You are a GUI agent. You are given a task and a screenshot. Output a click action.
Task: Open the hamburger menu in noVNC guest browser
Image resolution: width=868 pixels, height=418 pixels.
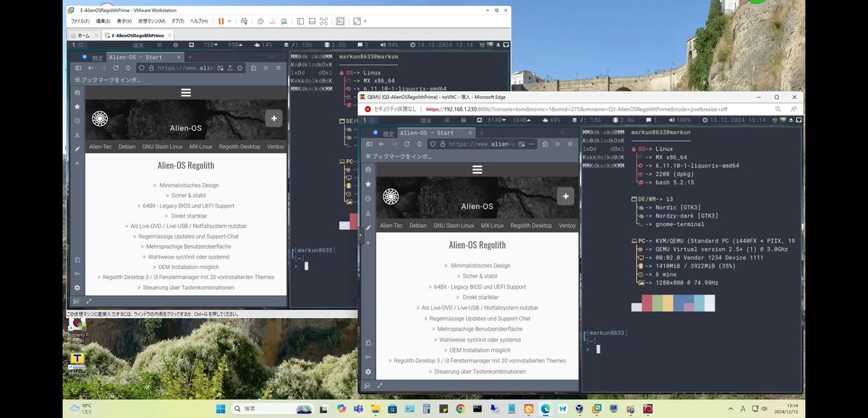[571, 144]
